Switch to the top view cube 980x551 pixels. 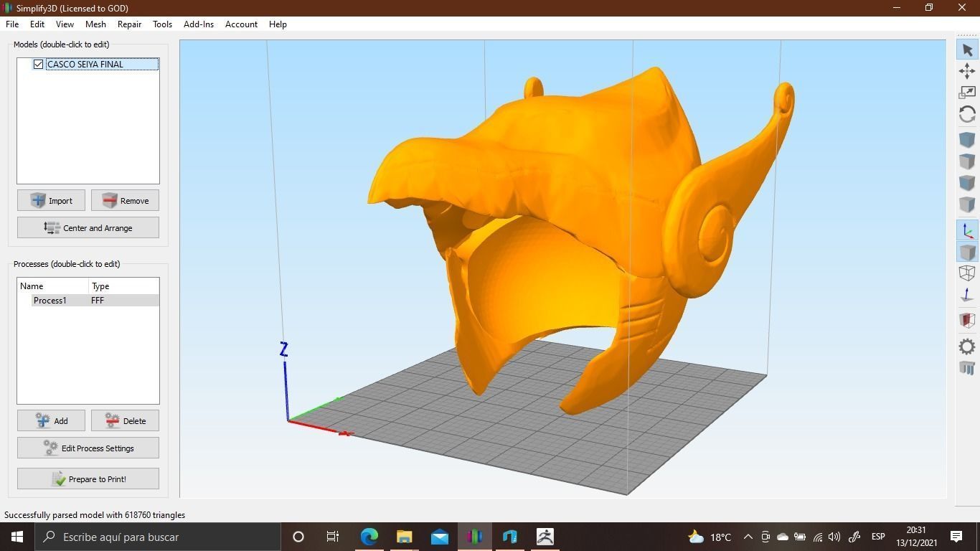(x=967, y=161)
